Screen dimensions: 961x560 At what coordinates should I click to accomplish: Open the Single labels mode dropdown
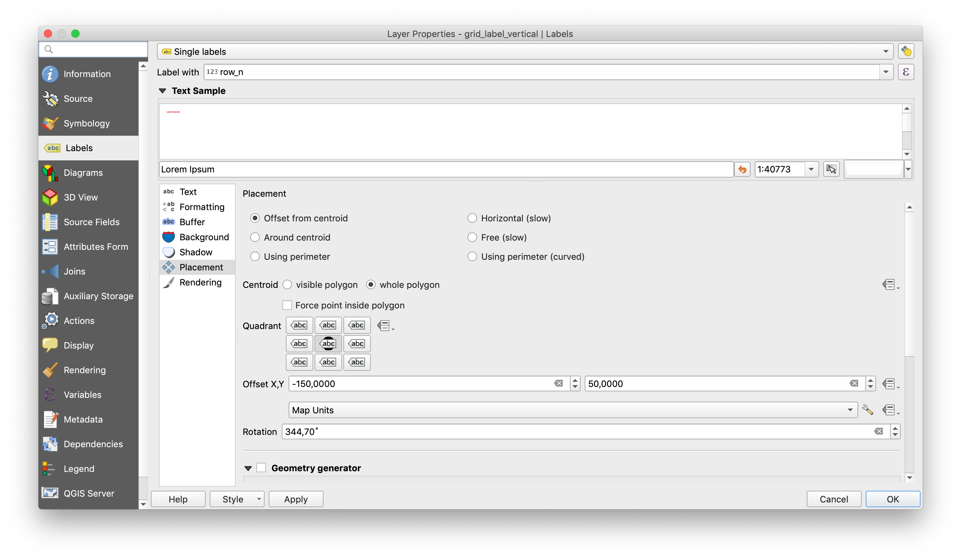[x=886, y=51]
